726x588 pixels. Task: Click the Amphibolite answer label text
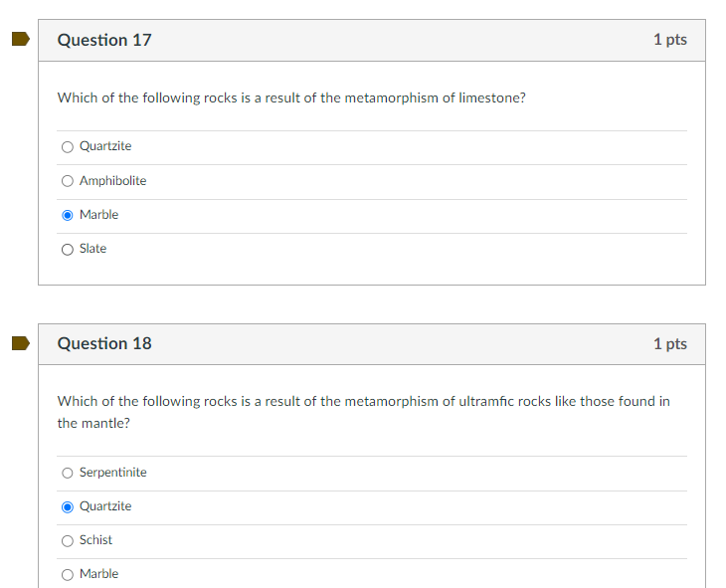[x=113, y=180]
